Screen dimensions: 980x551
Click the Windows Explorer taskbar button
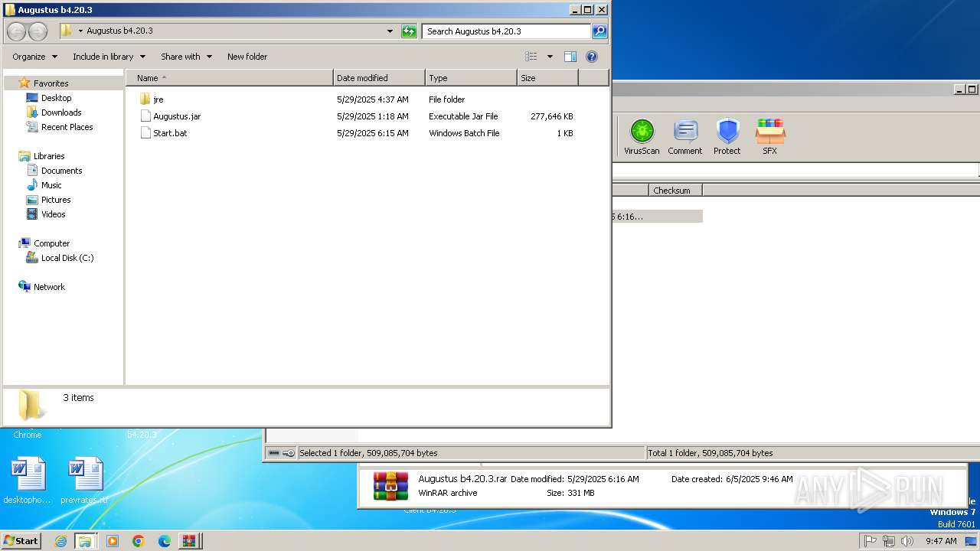[x=85, y=540]
